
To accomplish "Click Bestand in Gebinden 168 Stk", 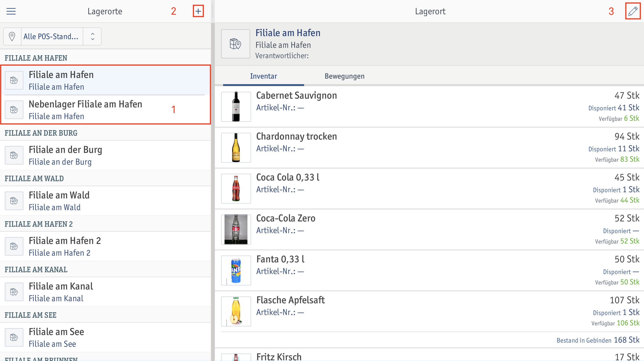I will pyautogui.click(x=598, y=340).
